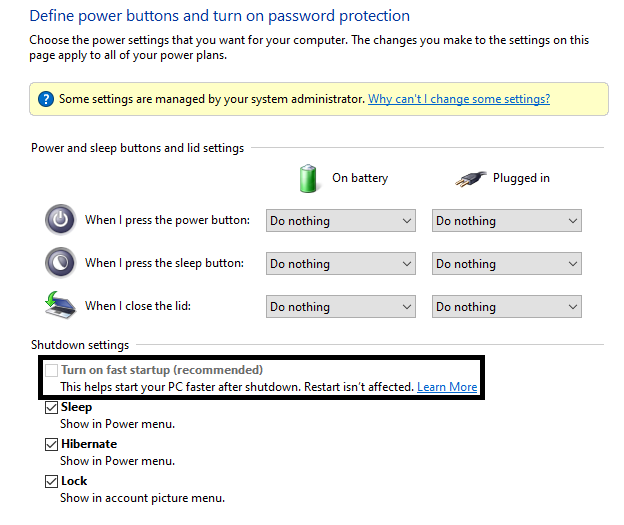Click the green battery icon
The image size is (624, 525).
[x=308, y=178]
